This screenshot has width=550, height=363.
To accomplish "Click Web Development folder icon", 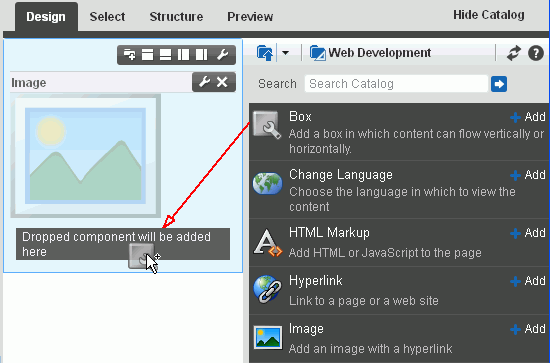I will coord(318,53).
